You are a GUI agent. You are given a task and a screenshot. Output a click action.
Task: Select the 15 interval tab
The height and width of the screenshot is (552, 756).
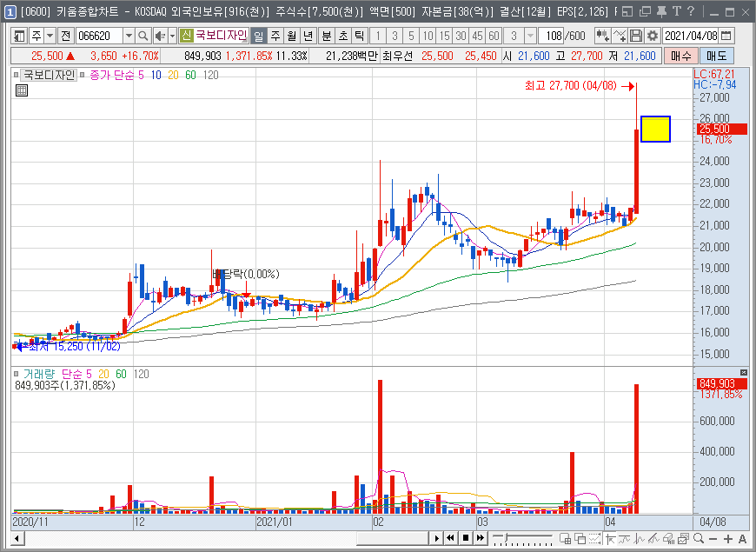(445, 36)
